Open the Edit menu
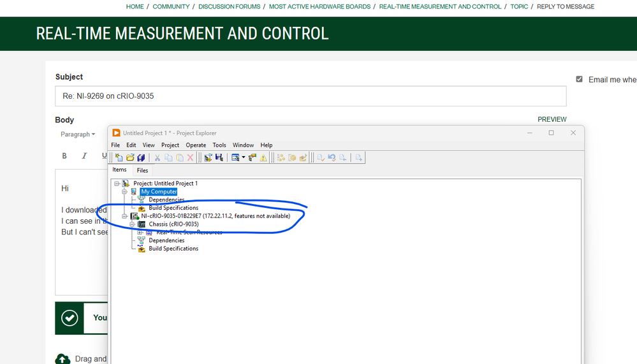This screenshot has height=364, width=637. pos(131,145)
